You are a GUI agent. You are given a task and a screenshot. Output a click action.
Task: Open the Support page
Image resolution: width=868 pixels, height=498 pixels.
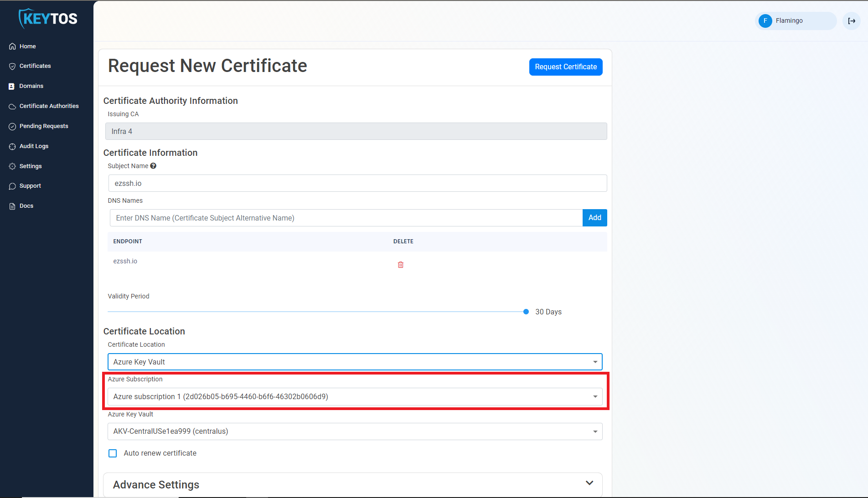pos(30,186)
